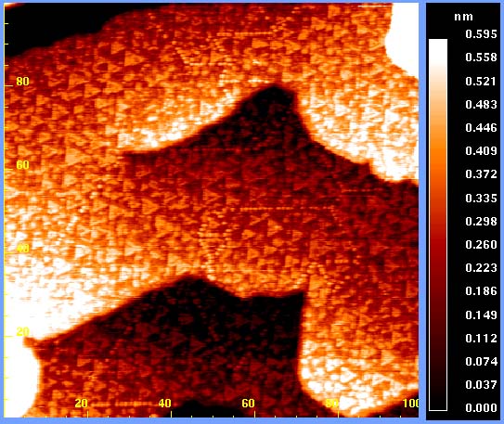Select the 0.446 scale value

[x=481, y=128]
